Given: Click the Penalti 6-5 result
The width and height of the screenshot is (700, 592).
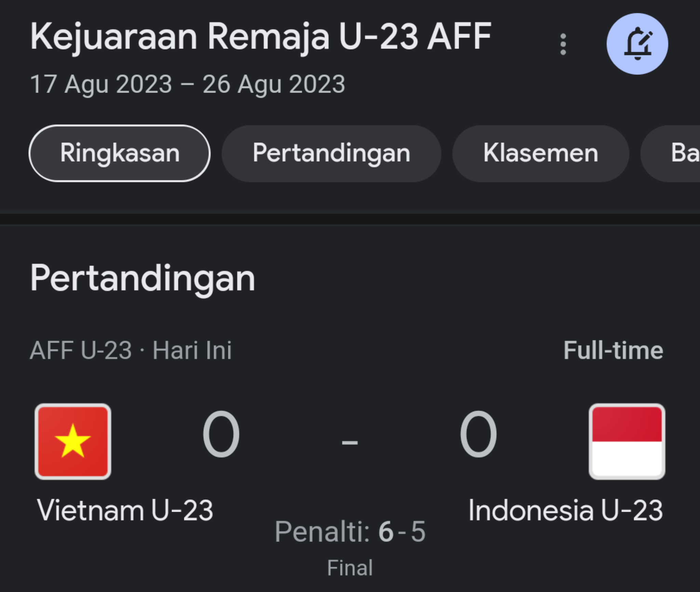Looking at the screenshot, I should click(x=350, y=532).
